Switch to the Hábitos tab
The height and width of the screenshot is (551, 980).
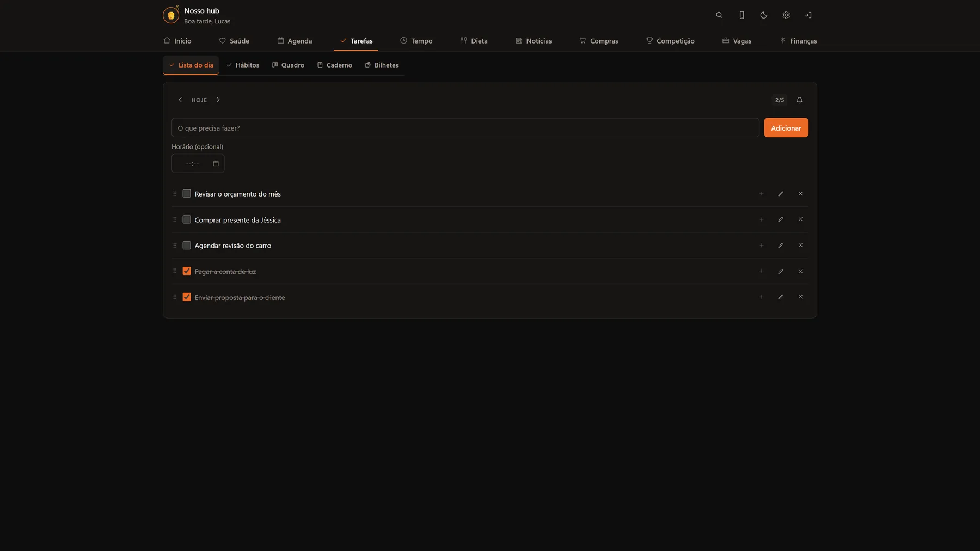click(243, 65)
